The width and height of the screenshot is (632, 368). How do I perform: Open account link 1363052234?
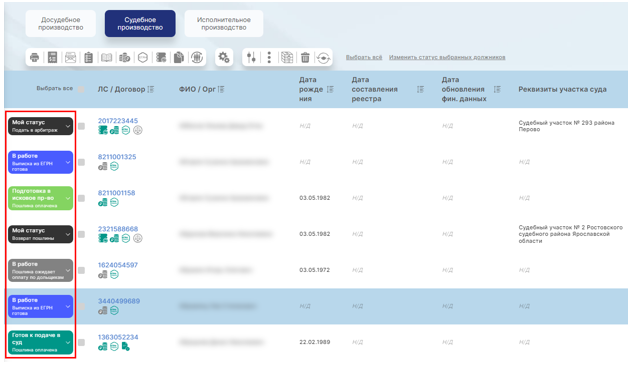click(x=118, y=337)
